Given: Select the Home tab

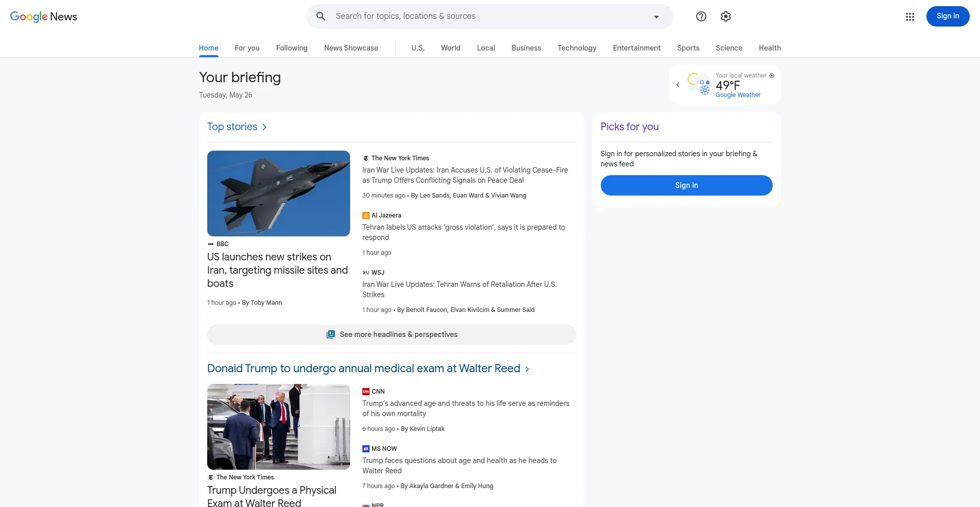Looking at the screenshot, I should click(x=209, y=48).
